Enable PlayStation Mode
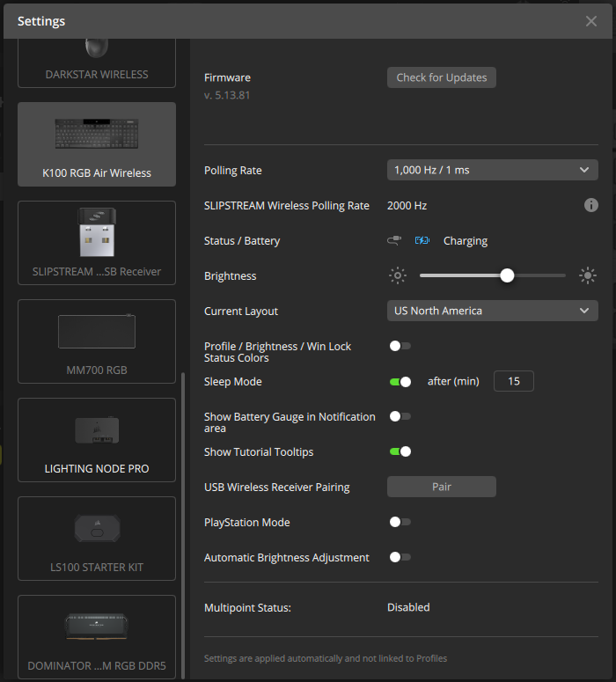Image resolution: width=616 pixels, height=682 pixels. click(x=400, y=522)
